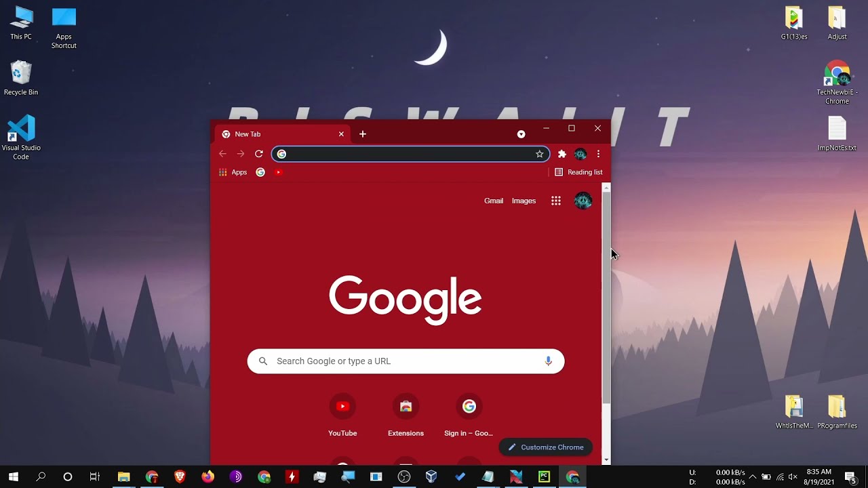Select the Recycle Bin desktop icon
The height and width of the screenshot is (488, 868).
click(x=21, y=78)
